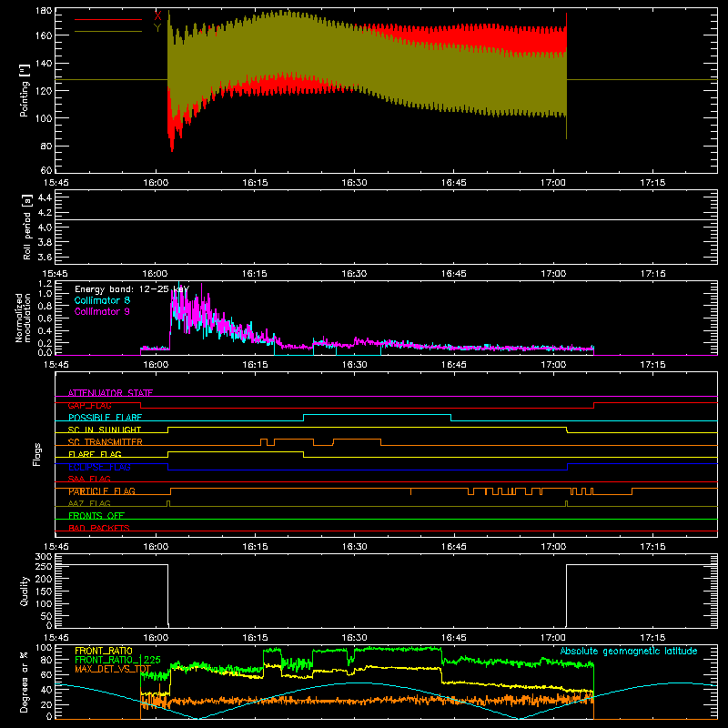Click the Pointing axis title
Image resolution: width=728 pixels, height=728 pixels.
[25, 90]
